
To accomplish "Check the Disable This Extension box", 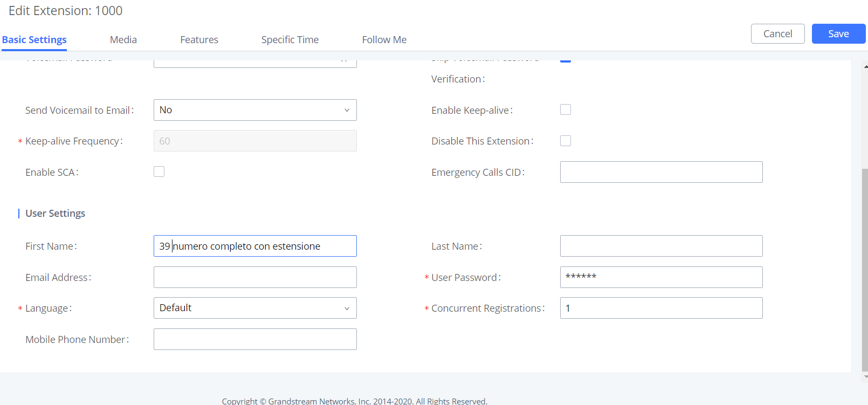I will [x=566, y=141].
